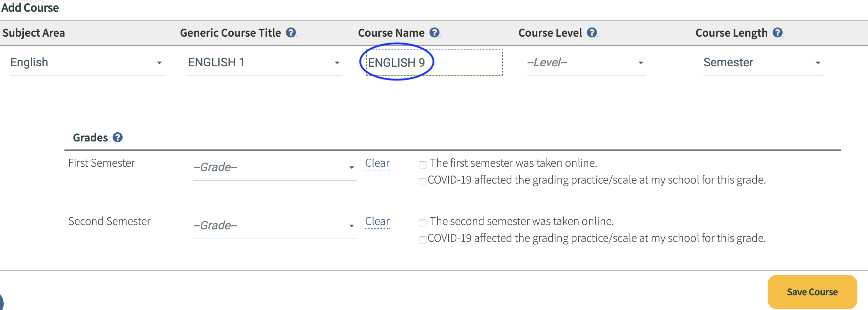Click Clear link for Second Semester

click(377, 221)
